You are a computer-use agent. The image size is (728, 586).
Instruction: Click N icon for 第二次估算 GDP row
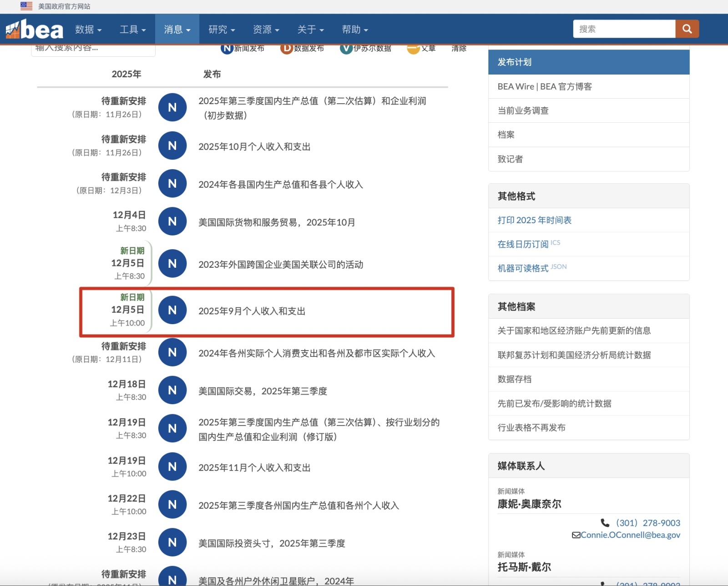(172, 107)
